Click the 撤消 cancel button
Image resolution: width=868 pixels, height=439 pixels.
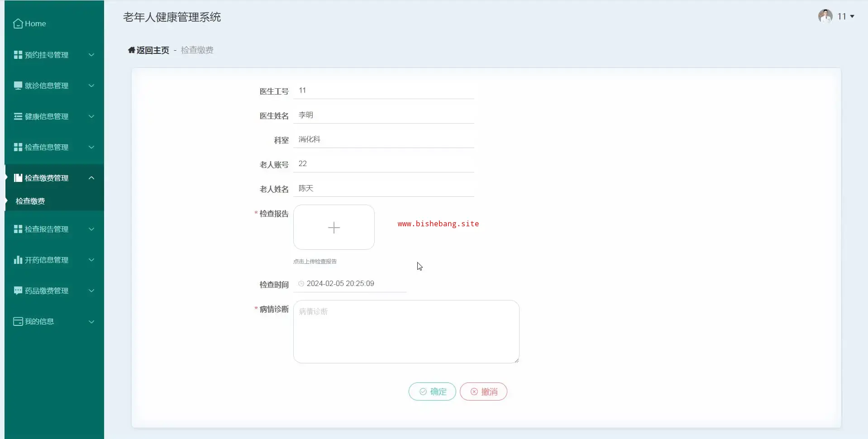coord(483,391)
